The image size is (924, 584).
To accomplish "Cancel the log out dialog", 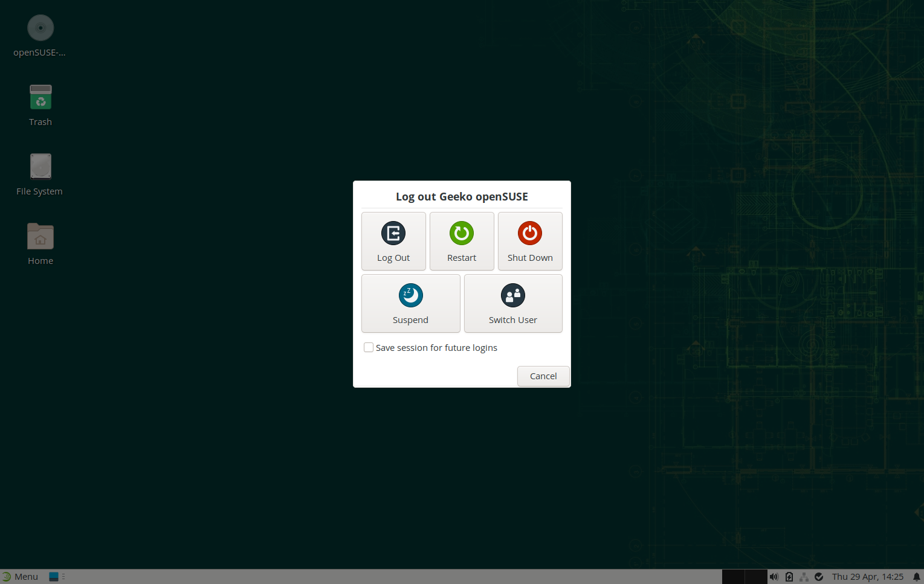I will (x=543, y=376).
